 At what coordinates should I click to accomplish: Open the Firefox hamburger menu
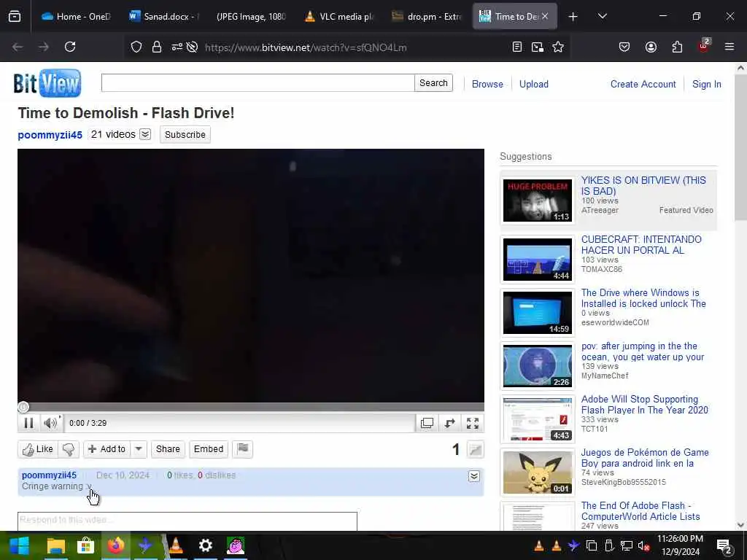pyautogui.click(x=729, y=47)
